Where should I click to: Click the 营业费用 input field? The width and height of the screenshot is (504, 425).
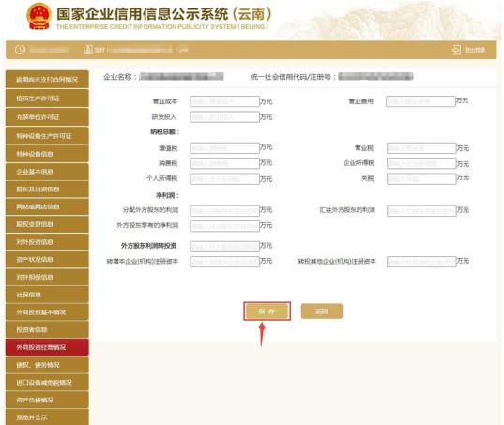(420, 101)
